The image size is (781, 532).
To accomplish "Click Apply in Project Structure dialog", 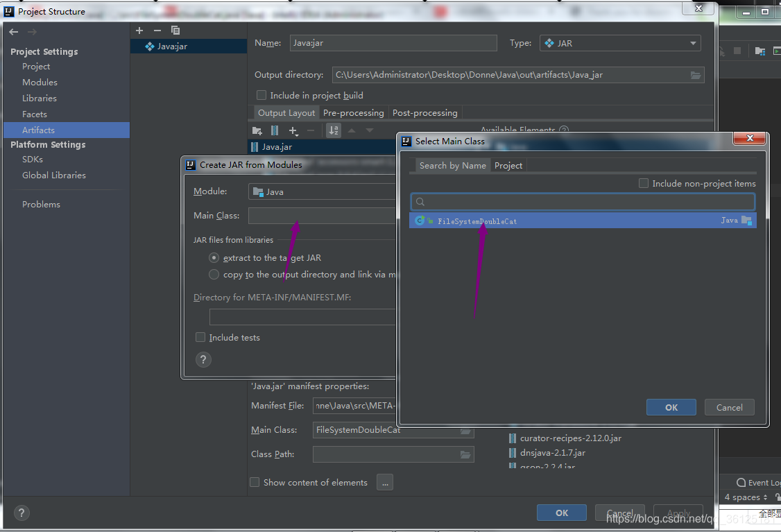I will click(678, 513).
